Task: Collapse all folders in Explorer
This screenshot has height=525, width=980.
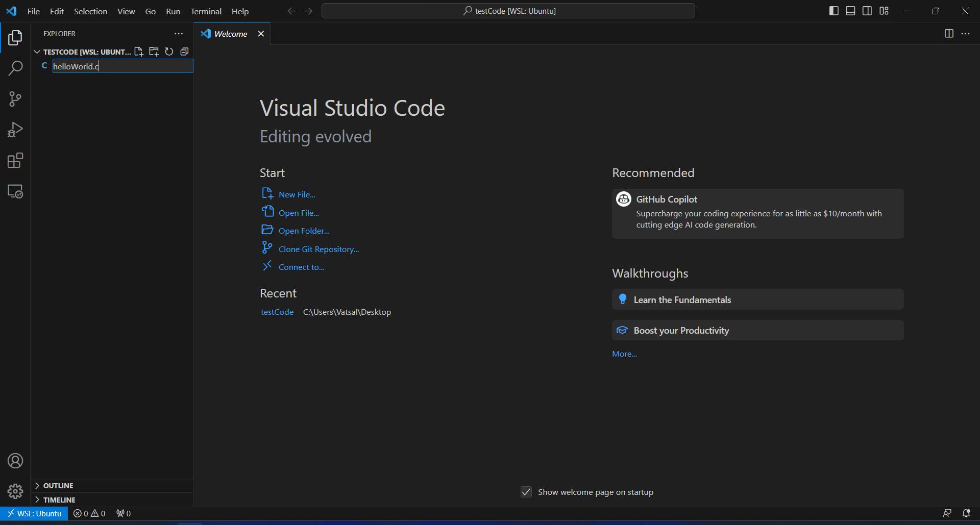Action: click(x=184, y=52)
